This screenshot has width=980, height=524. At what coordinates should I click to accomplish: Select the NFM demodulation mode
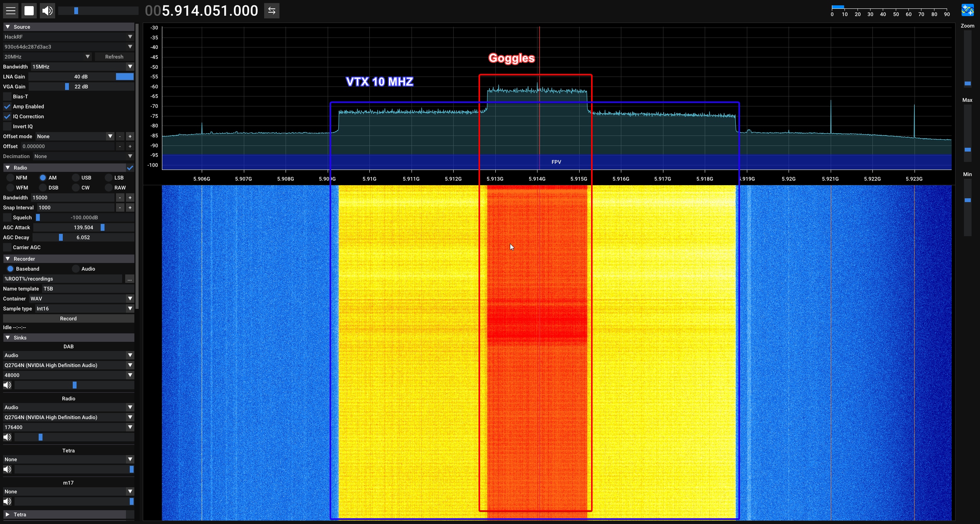(x=10, y=178)
